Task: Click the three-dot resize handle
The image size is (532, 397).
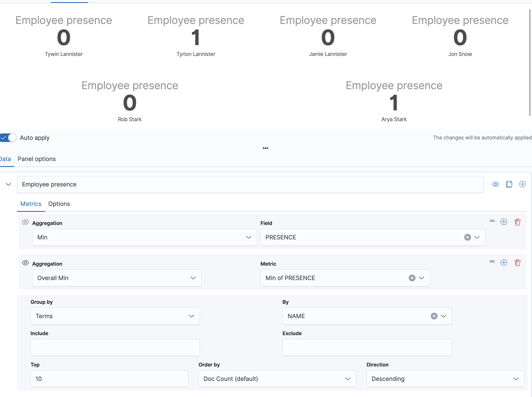Action: 265,148
